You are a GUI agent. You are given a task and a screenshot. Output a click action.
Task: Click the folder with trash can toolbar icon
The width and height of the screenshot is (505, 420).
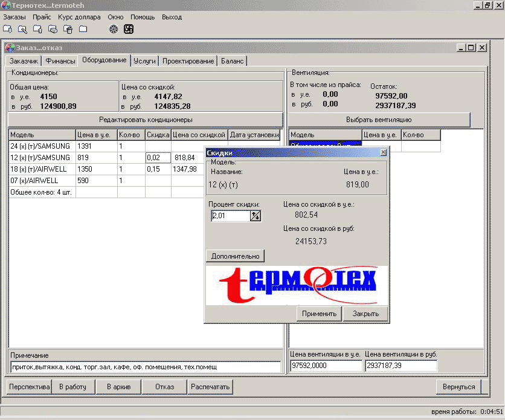(68, 30)
